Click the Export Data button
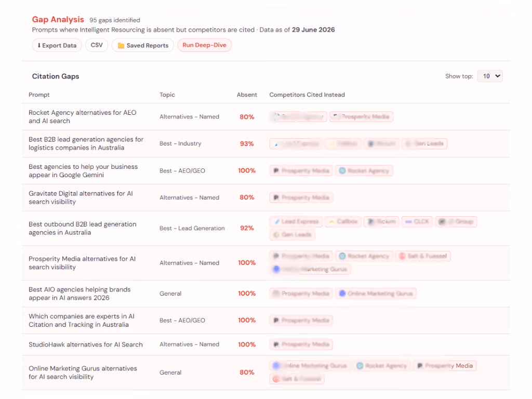Image resolution: width=532 pixels, height=399 pixels. [x=57, y=46]
